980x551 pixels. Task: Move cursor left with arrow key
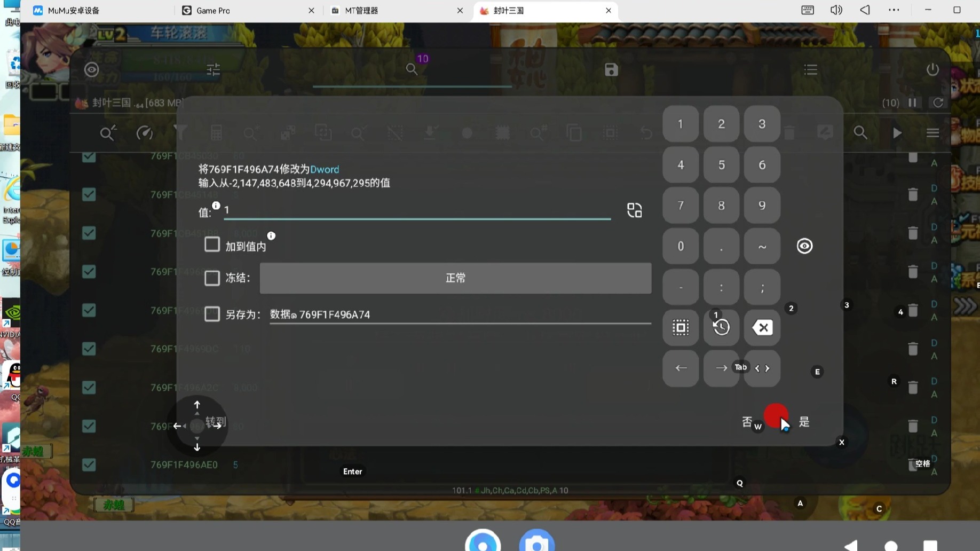pos(681,368)
